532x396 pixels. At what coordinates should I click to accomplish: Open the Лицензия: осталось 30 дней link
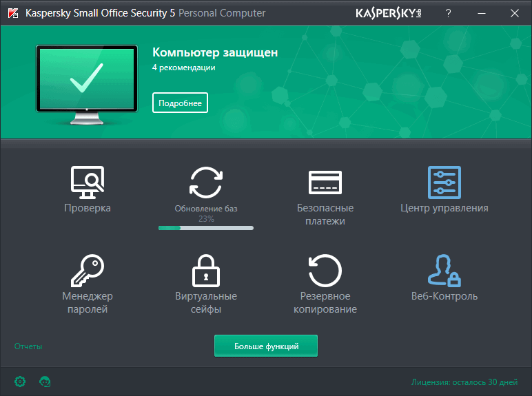pyautogui.click(x=464, y=382)
